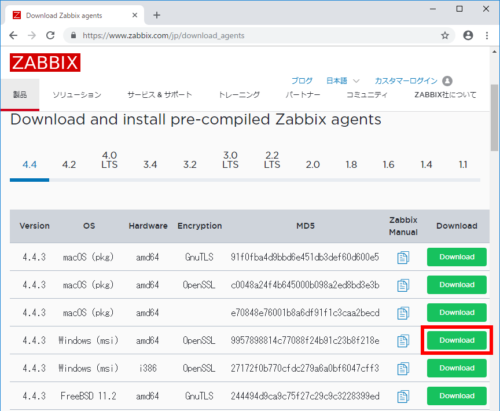Download the macOS pkg GnuTLS agent
The width and height of the screenshot is (500, 411).
(457, 257)
